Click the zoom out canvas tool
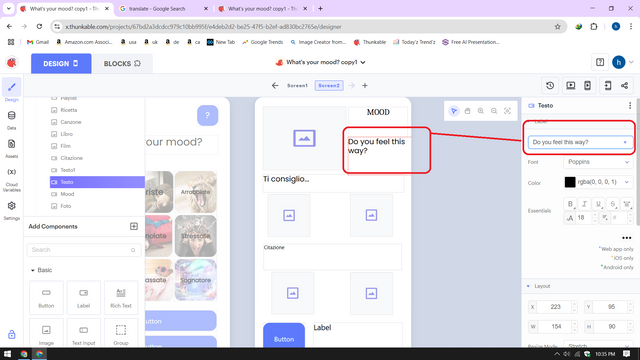 [494, 111]
